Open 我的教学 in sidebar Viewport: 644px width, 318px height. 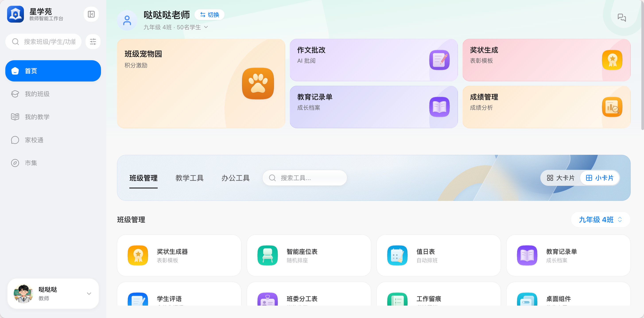pyautogui.click(x=53, y=117)
